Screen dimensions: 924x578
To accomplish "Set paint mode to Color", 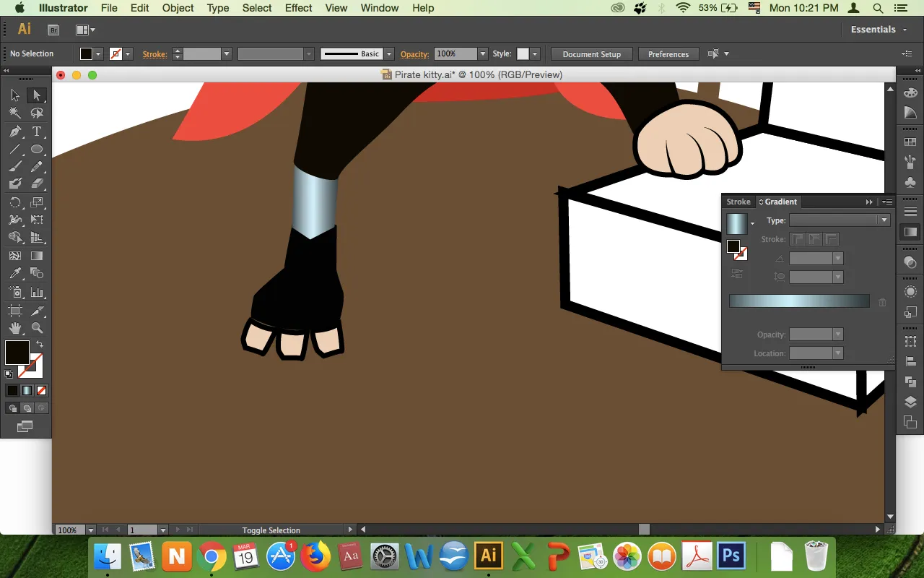I will tap(12, 390).
